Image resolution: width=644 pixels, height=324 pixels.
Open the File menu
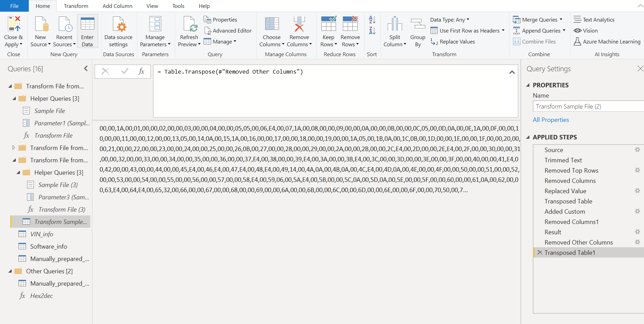tap(14, 6)
